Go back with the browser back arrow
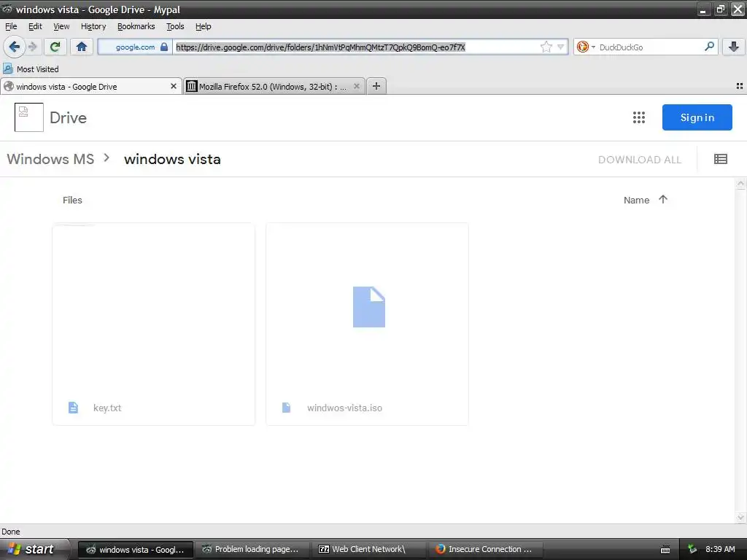Screen dimensions: 747x560 point(14,47)
